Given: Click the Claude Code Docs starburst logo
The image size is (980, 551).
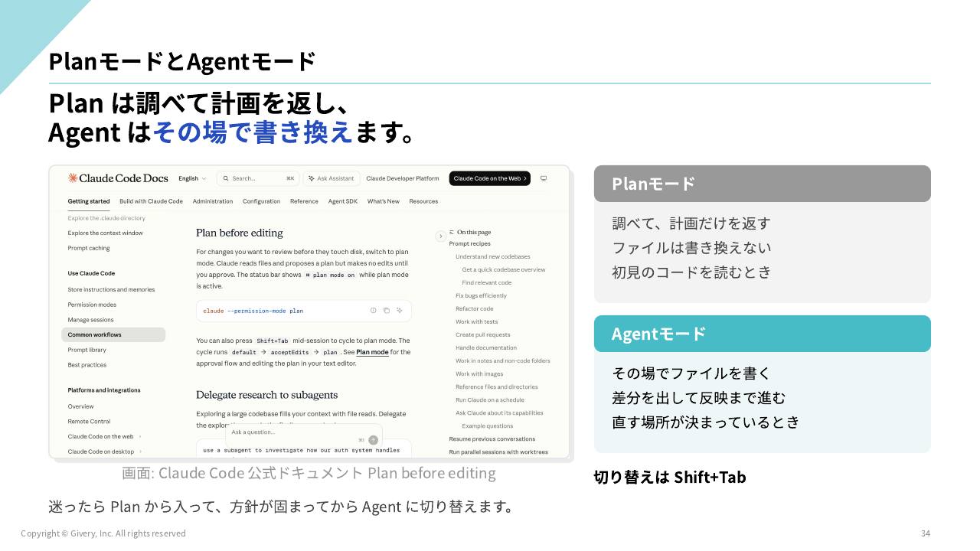Looking at the screenshot, I should 73,178.
